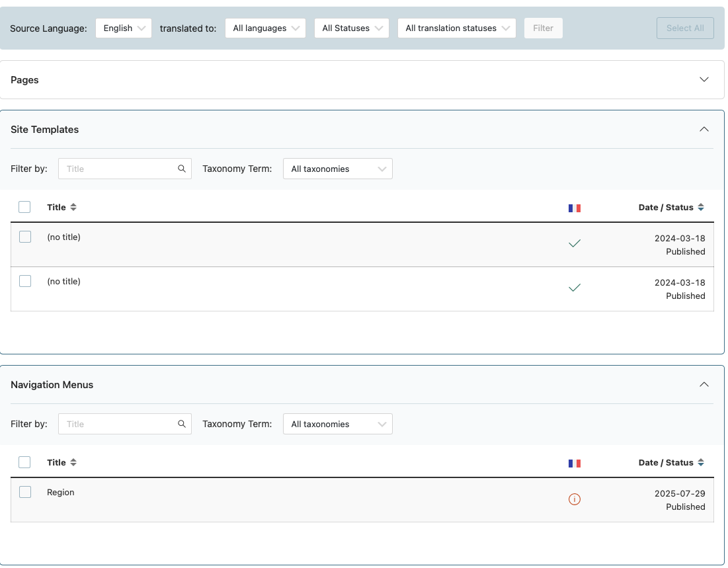Viewport: 728px width, 568px height.
Task: Click the first (no title) translation checkmark
Action: click(x=575, y=243)
